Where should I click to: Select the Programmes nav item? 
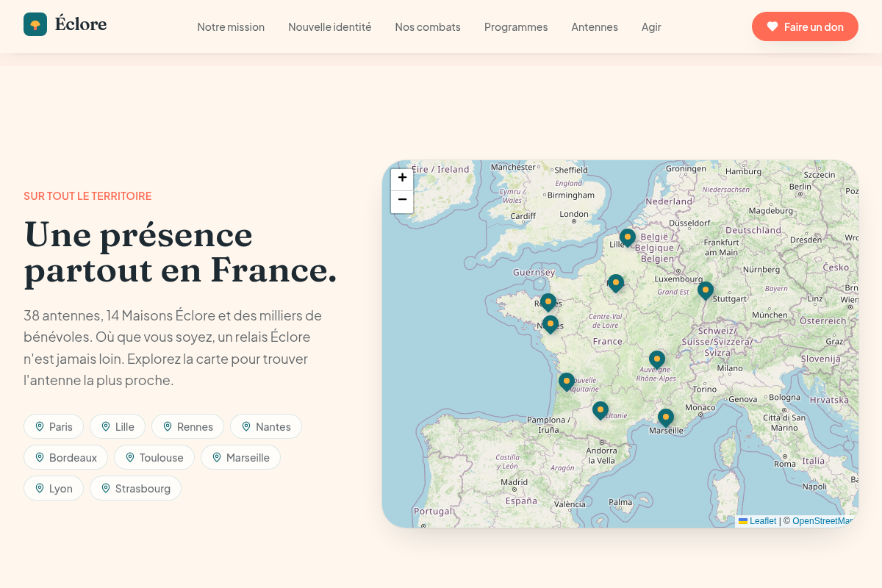(516, 26)
